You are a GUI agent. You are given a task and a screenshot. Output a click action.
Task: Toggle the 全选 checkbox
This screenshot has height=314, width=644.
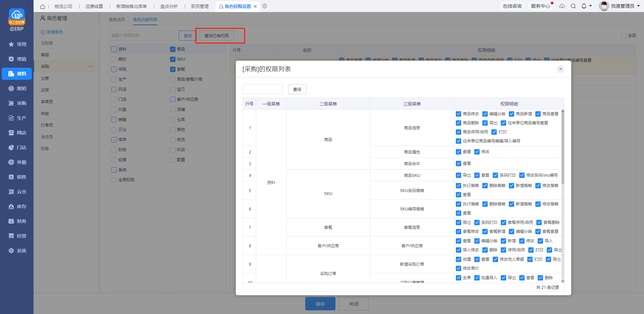pos(623,36)
